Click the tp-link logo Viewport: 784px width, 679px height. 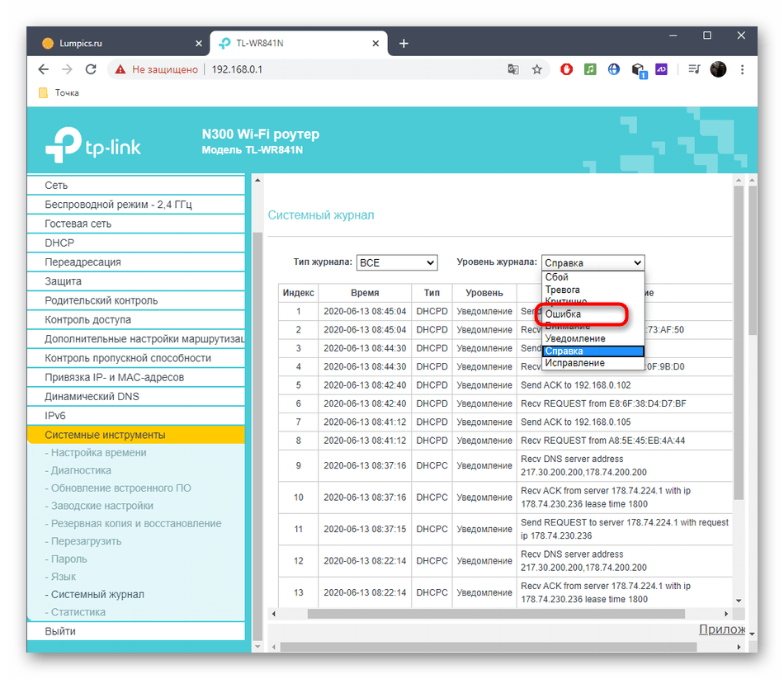pos(93,145)
